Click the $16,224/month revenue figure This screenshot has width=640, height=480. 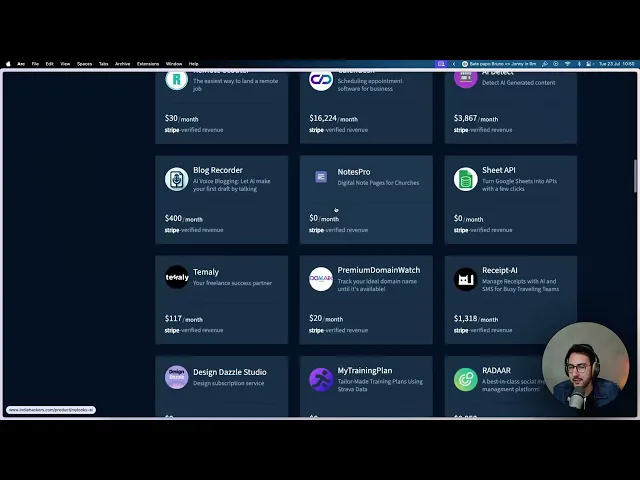click(x=333, y=118)
